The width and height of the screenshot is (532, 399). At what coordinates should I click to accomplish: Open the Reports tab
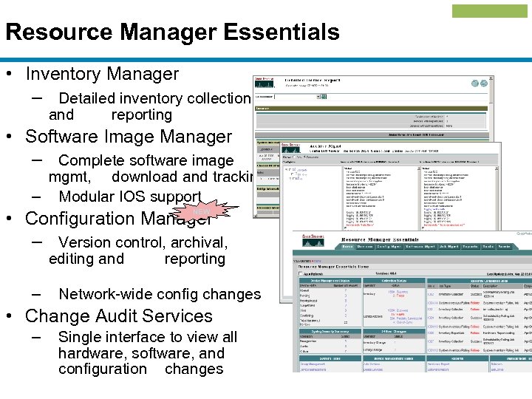pyautogui.click(x=470, y=247)
